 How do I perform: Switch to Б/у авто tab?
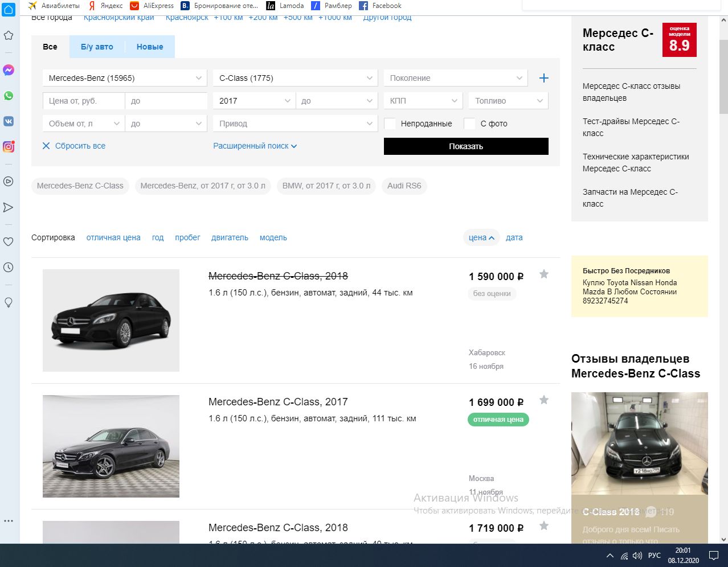(x=97, y=47)
